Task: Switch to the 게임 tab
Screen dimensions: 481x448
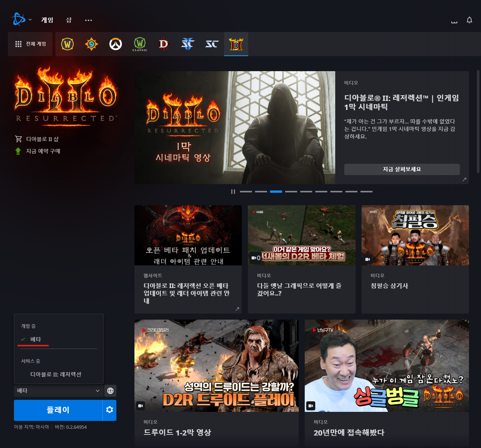Action: click(47, 20)
